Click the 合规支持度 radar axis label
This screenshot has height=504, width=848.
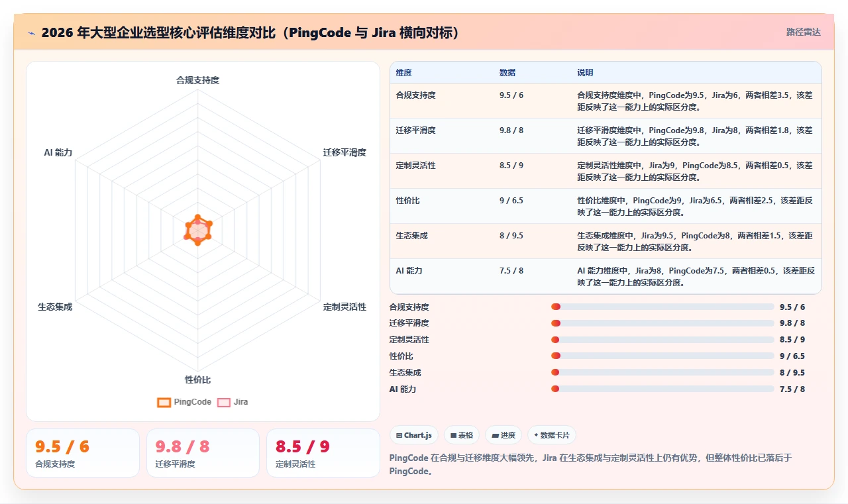tap(197, 80)
